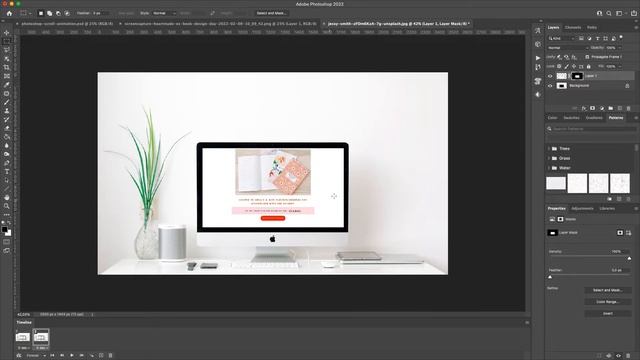This screenshot has width=640, height=360.
Task: Open the Opacity value dropdown arrow
Action: click(620, 48)
